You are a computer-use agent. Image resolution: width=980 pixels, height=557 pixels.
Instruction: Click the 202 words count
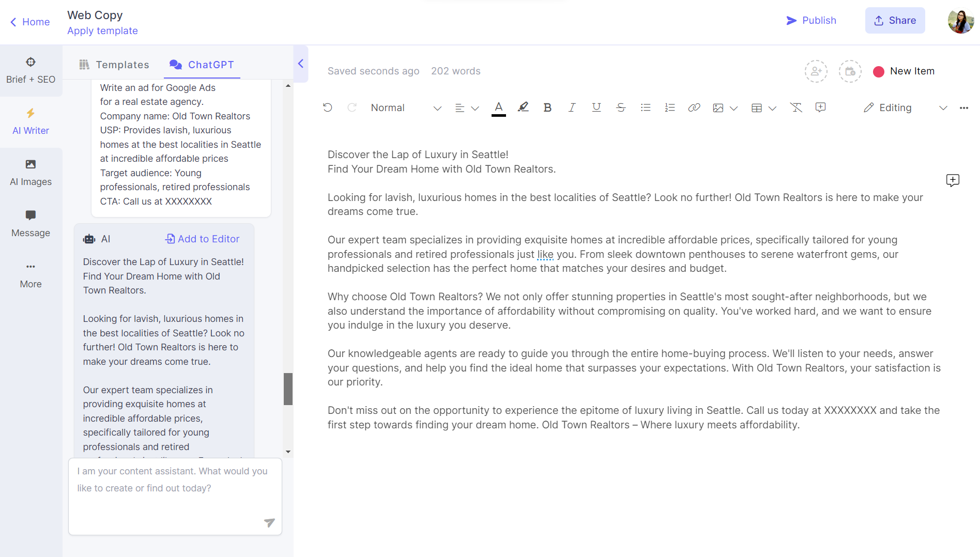[x=455, y=71]
